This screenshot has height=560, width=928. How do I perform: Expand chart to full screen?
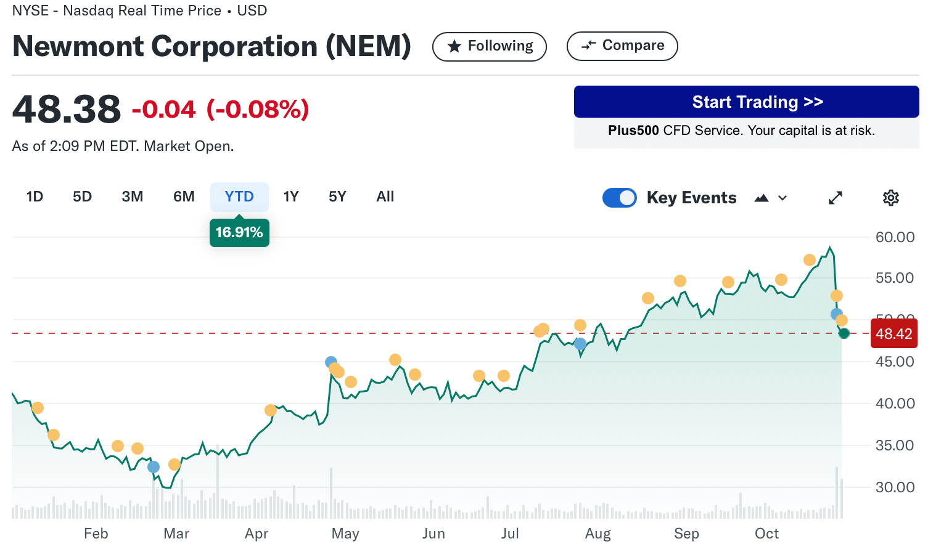[836, 198]
